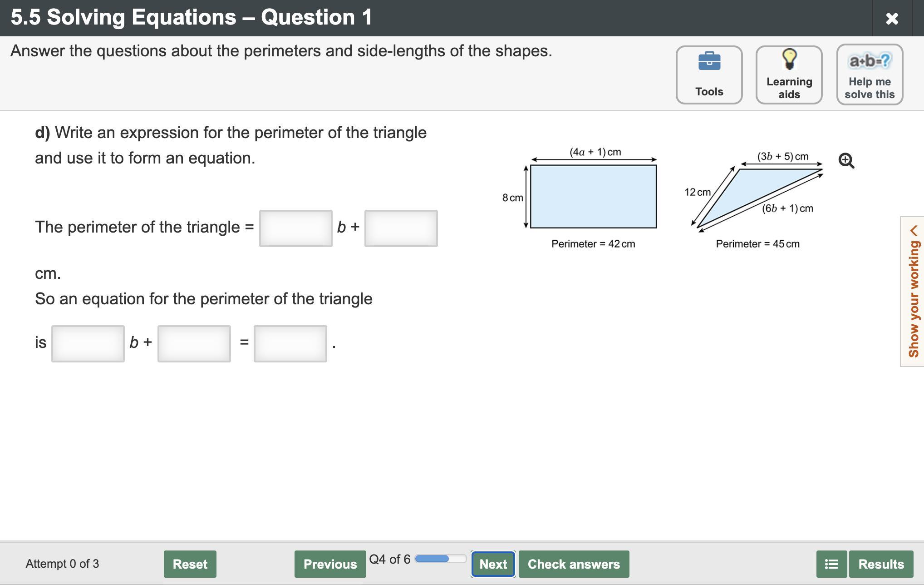This screenshot has height=585, width=924.
Task: Click the rectangle diagram
Action: [593, 196]
